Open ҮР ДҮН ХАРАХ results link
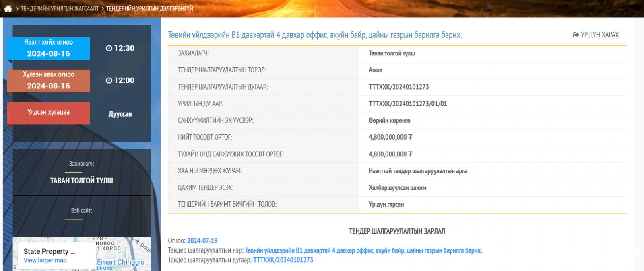Viewport: 644px width, 271px height. pyautogui.click(x=596, y=35)
